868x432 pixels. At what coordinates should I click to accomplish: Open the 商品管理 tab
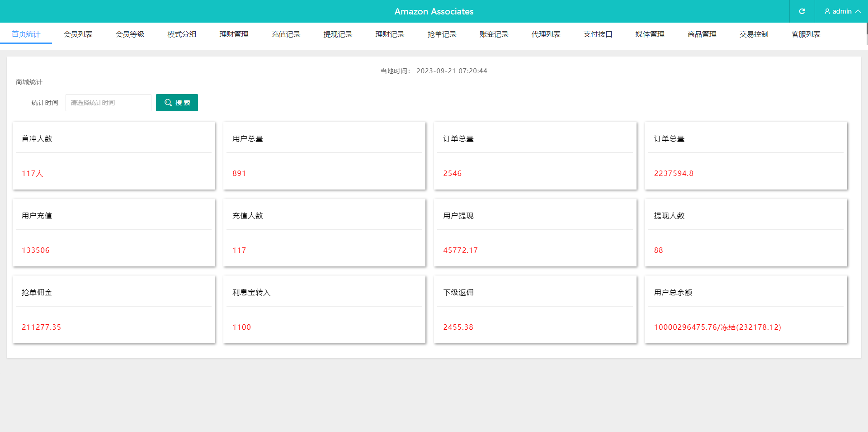click(x=702, y=34)
